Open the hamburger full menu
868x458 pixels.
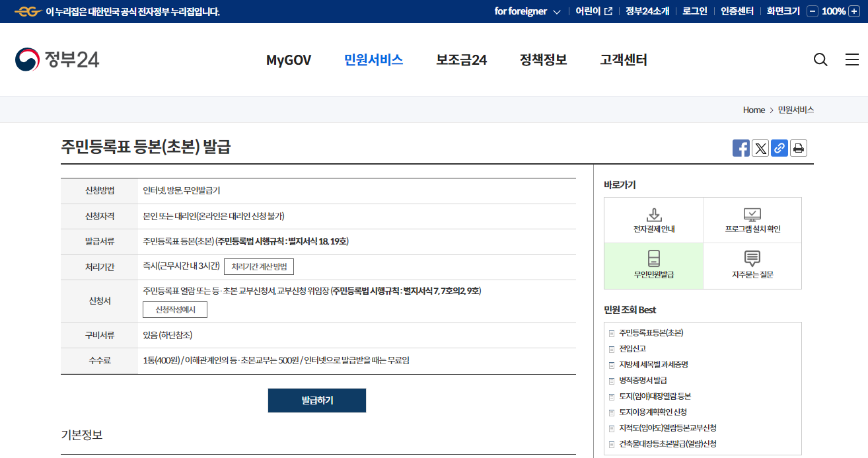[851, 59]
